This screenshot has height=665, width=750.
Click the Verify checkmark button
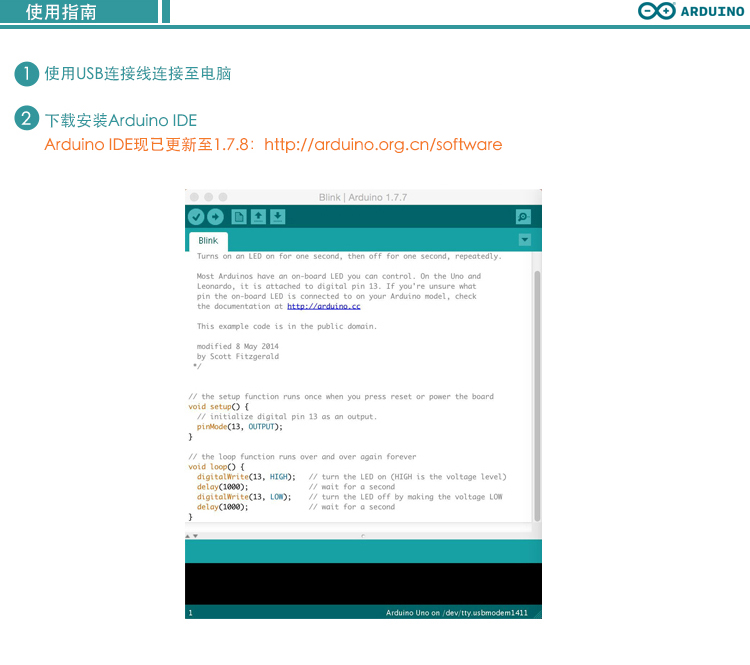click(196, 217)
